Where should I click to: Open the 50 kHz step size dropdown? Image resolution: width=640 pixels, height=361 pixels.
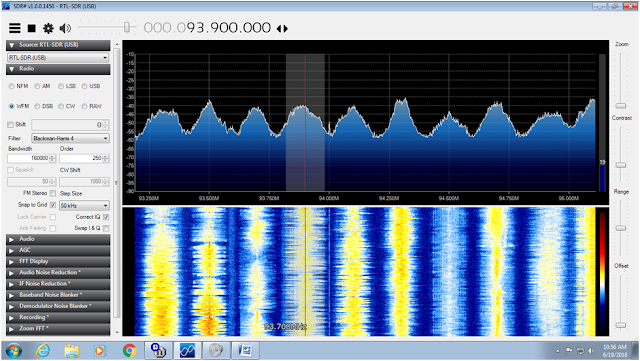coord(84,205)
